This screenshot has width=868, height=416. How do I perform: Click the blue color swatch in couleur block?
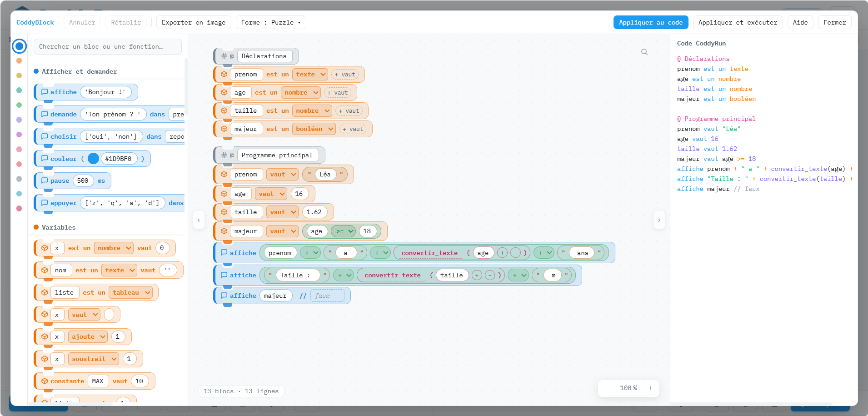click(93, 159)
